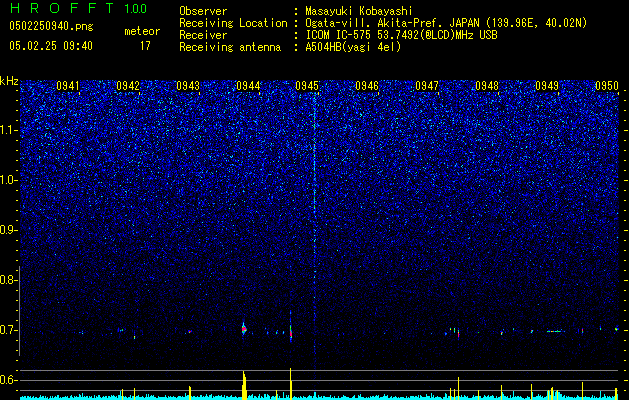
Task: Click receiver ICOM IC-575 53.7492 MHz text
Action: coord(401,35)
